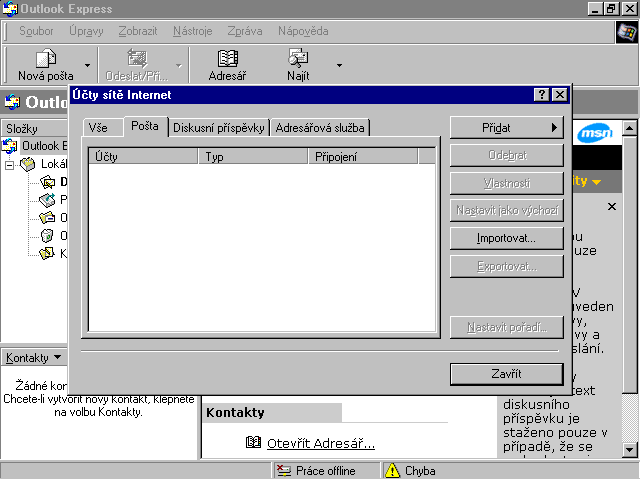This screenshot has height=480, width=640.
Task: Close the tip pane with the X
Action: (x=611, y=207)
